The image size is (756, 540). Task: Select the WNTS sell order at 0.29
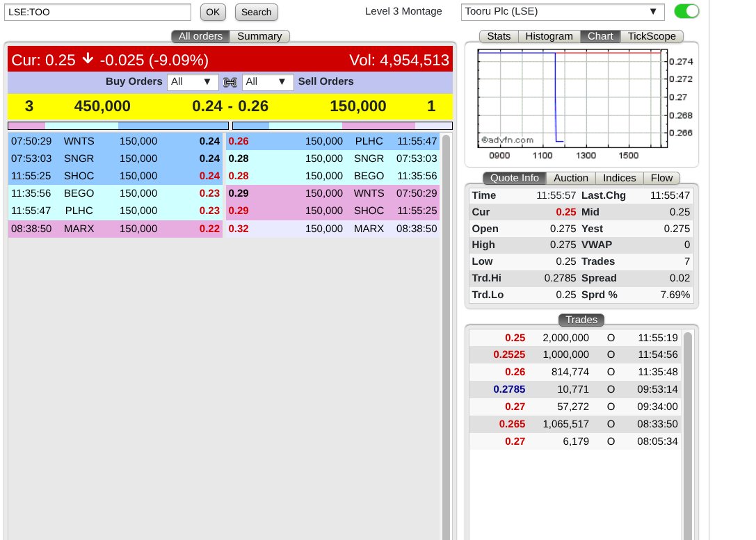coord(332,193)
